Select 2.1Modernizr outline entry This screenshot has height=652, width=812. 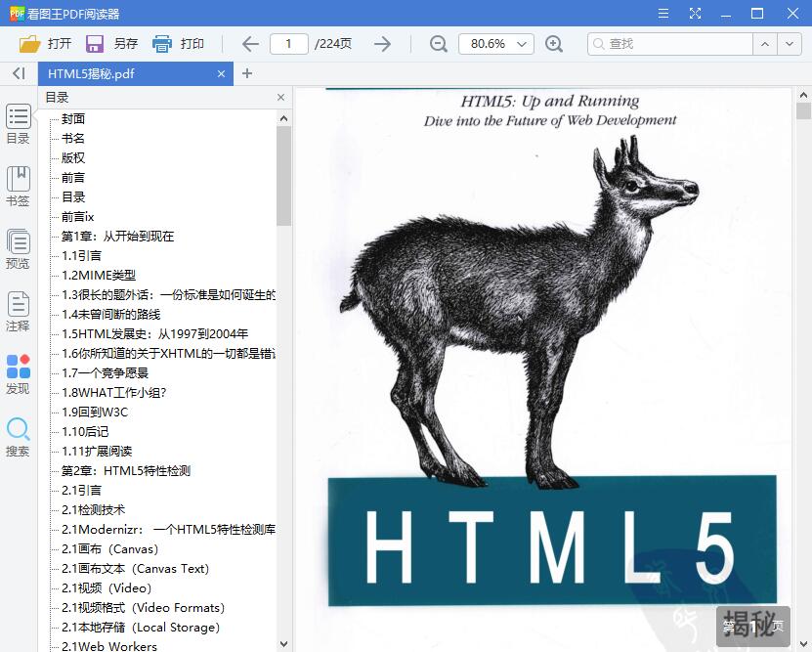pos(168,529)
